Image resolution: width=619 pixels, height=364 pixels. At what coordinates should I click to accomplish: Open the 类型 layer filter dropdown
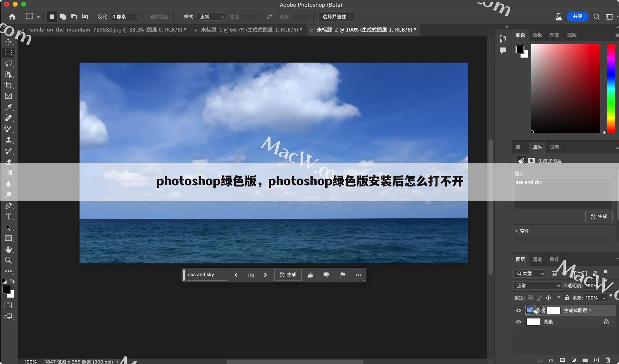(530, 273)
